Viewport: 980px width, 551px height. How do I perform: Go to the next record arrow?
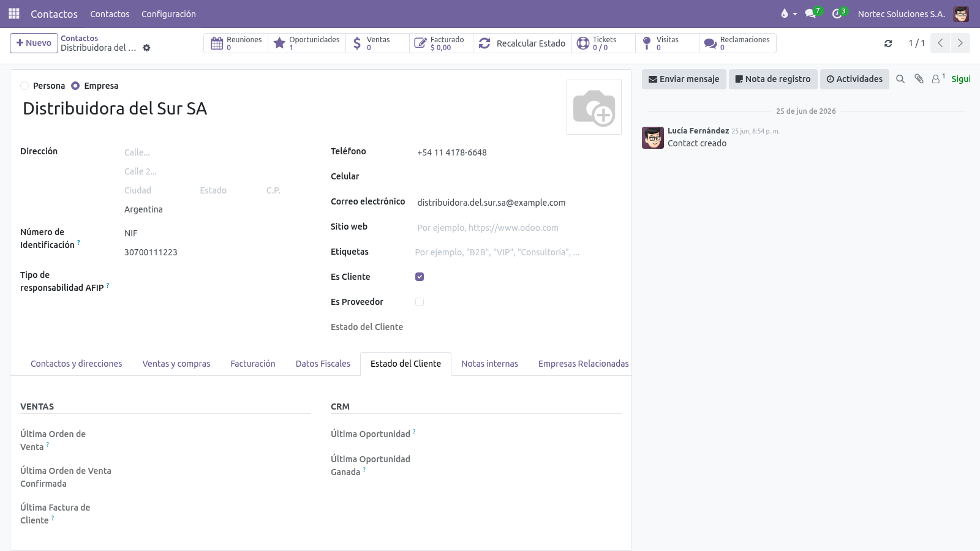point(960,43)
